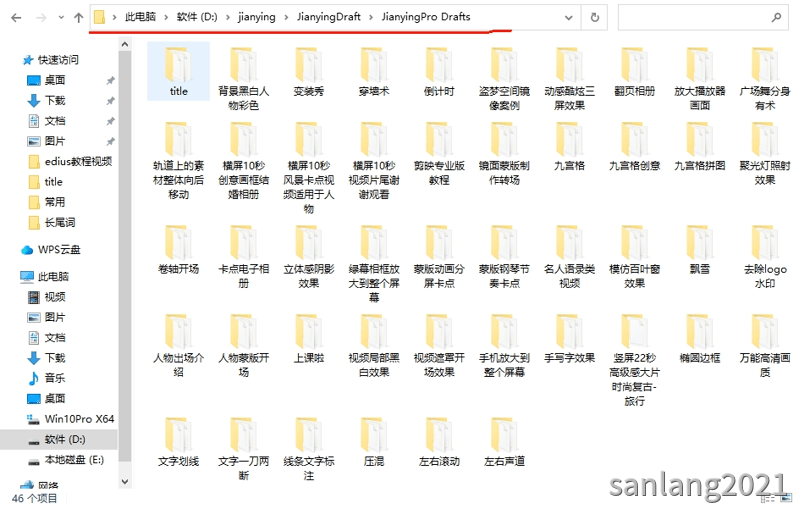Open the 轨道上的素材整体向后移动 folder
Screen dimensions: 799x509
click(x=178, y=160)
